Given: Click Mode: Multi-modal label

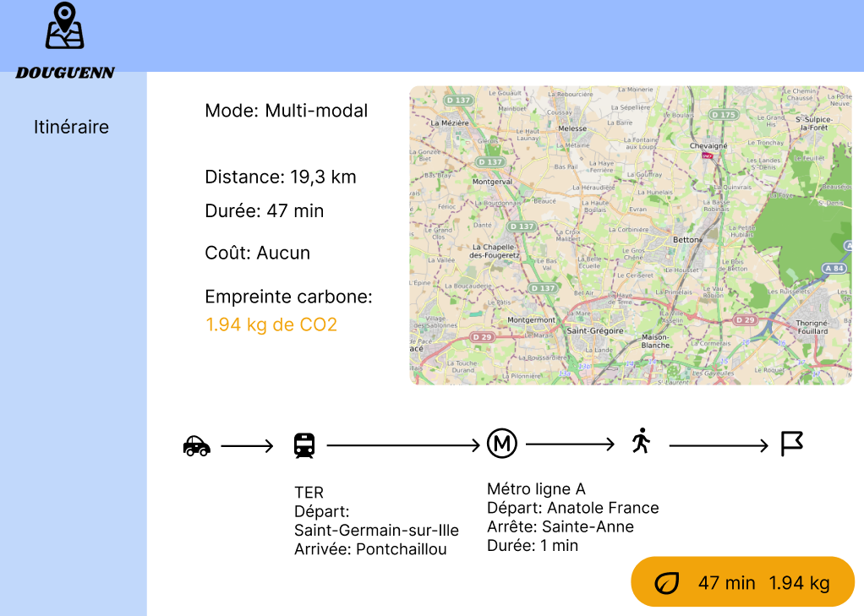Looking at the screenshot, I should [287, 111].
